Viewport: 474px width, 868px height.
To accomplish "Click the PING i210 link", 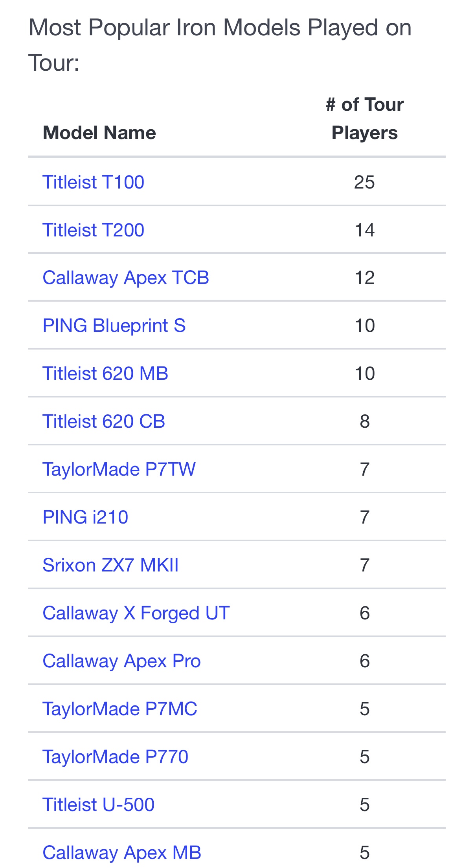I will tap(85, 517).
